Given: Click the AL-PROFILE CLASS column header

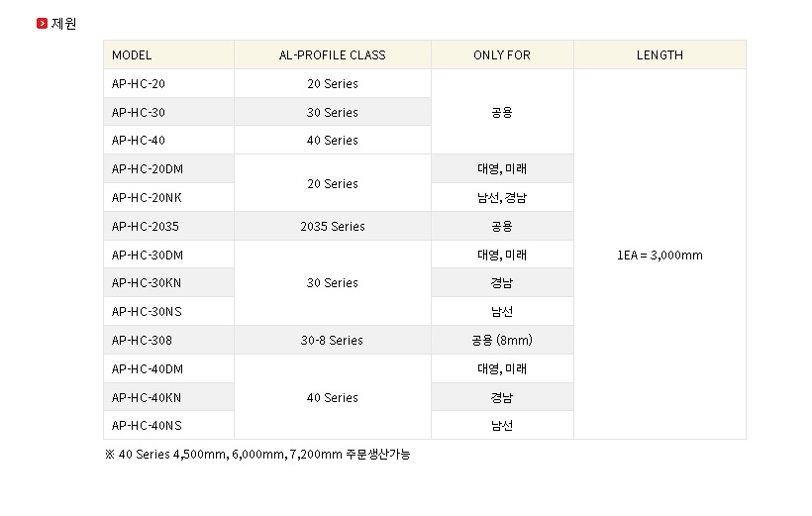Looking at the screenshot, I should coord(333,54).
